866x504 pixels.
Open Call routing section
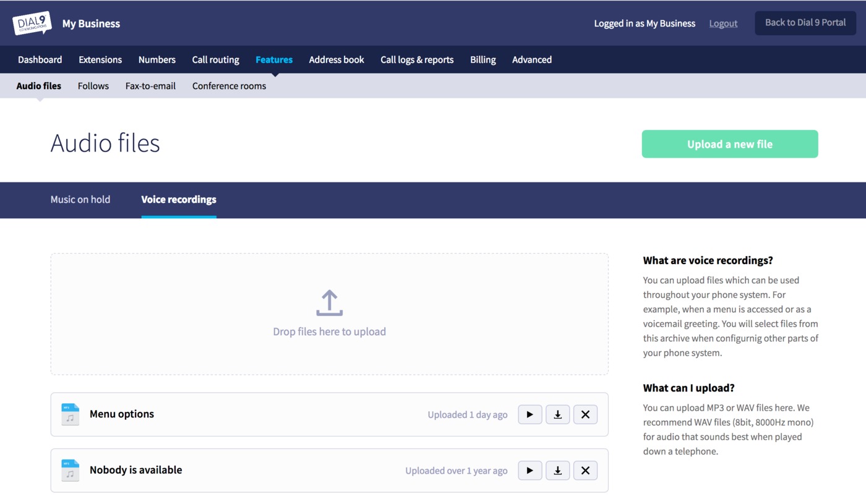(x=216, y=59)
